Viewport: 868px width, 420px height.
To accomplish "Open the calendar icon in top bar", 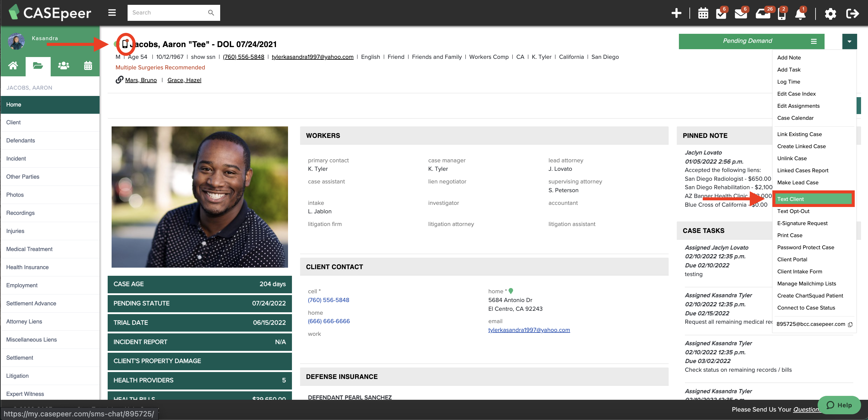I will [x=703, y=14].
